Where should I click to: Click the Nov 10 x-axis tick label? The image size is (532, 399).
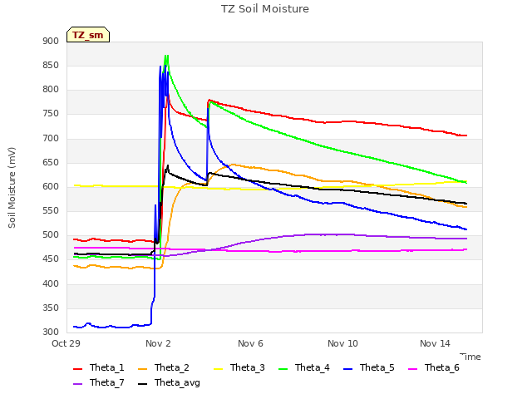pyautogui.click(x=342, y=343)
